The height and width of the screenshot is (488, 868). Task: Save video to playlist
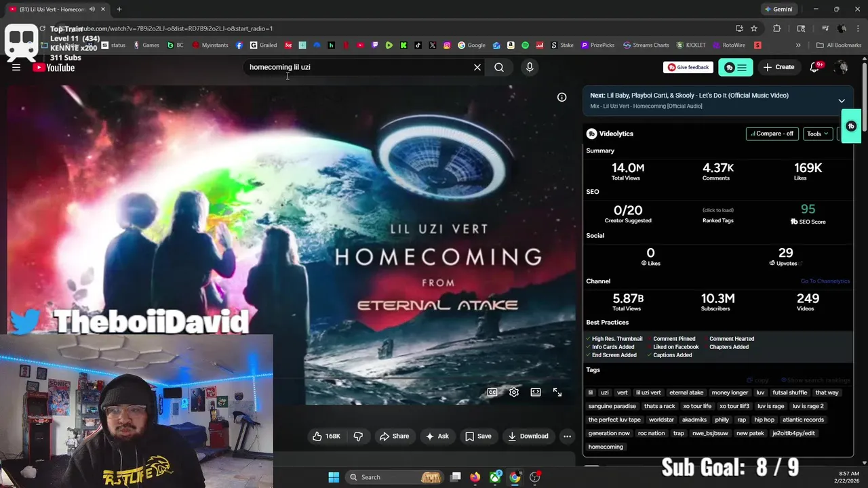point(478,436)
